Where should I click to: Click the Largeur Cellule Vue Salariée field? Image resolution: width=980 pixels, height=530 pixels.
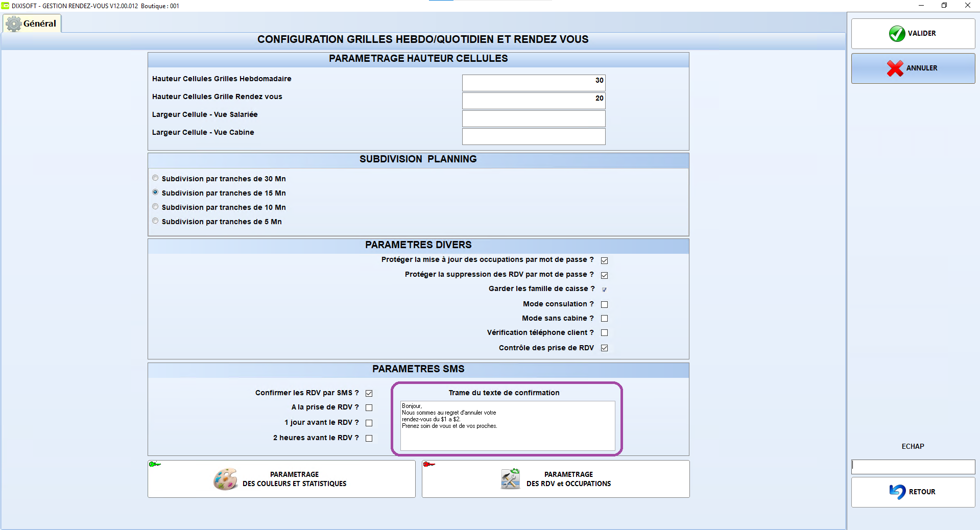(534, 118)
